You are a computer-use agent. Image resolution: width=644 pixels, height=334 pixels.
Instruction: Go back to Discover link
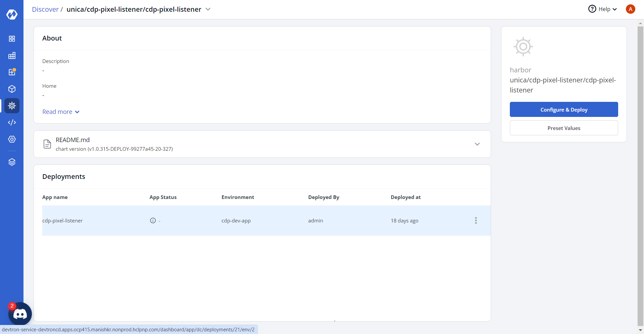45,9
